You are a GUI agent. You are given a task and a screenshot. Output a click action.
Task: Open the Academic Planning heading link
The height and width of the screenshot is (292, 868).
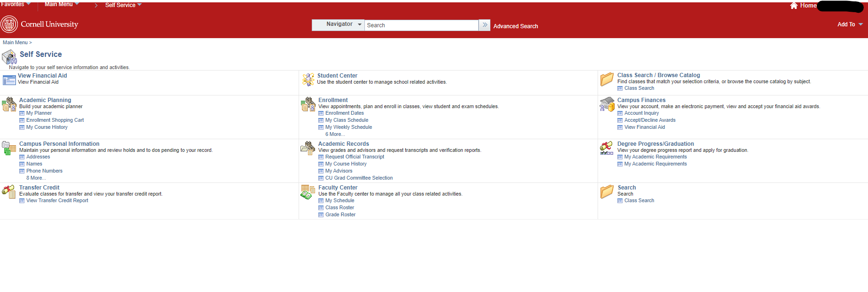(x=45, y=100)
